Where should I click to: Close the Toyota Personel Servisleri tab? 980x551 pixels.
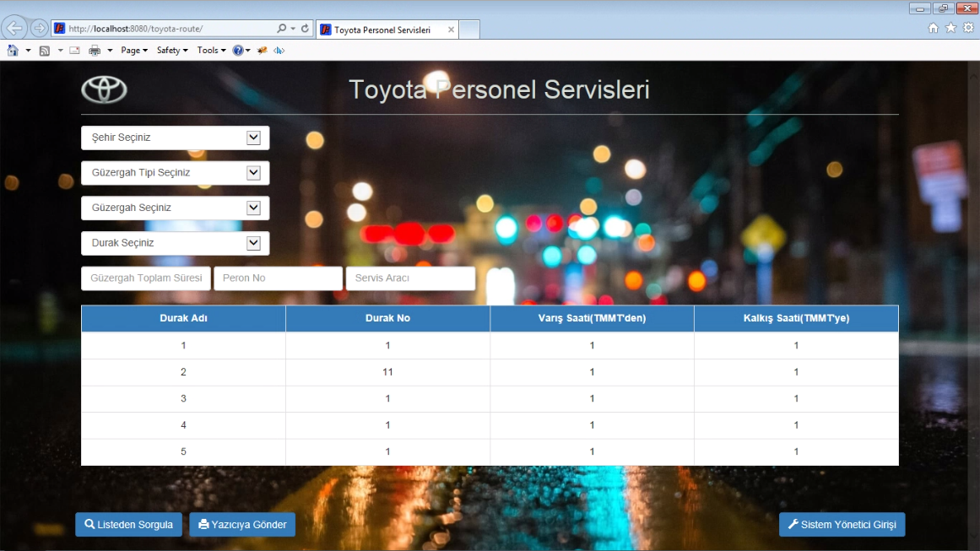point(451,30)
